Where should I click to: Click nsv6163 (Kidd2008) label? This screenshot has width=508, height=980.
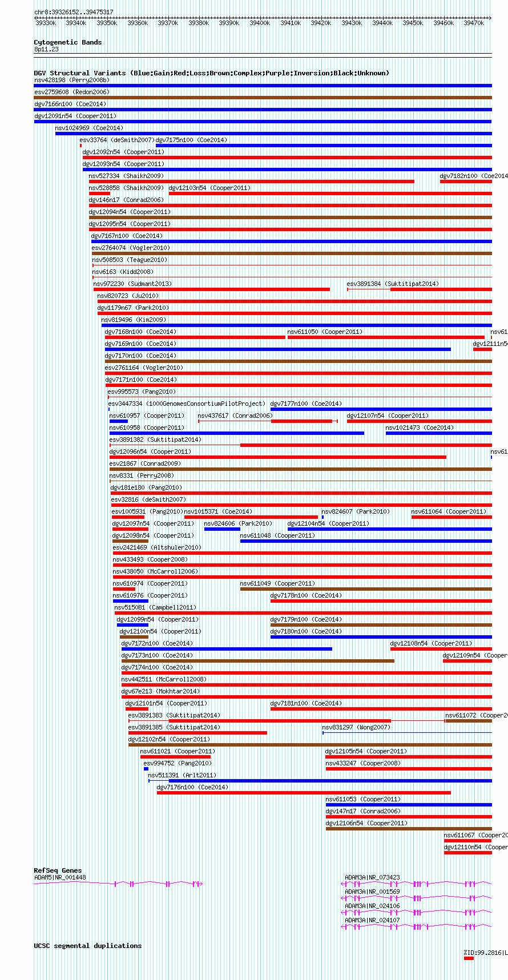click(x=123, y=272)
